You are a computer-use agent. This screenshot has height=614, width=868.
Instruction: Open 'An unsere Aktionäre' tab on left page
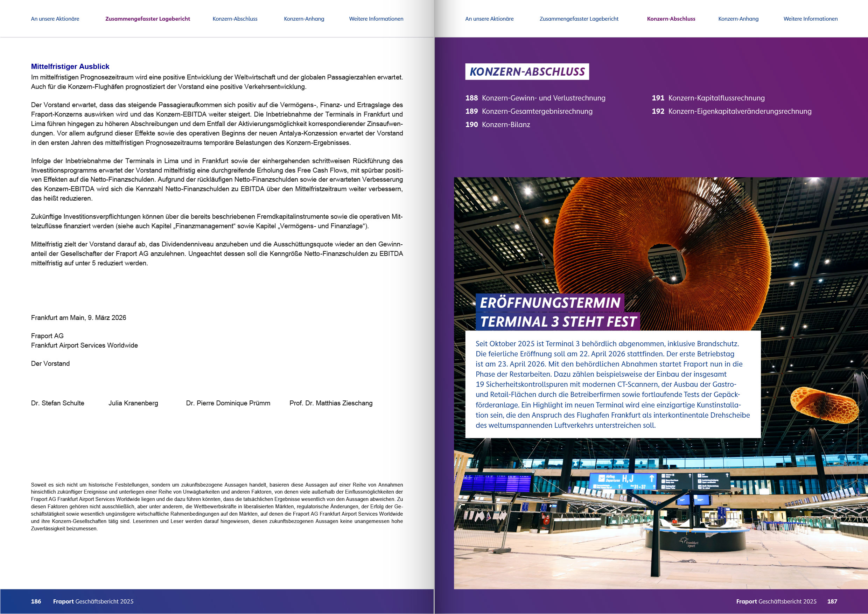(x=55, y=19)
